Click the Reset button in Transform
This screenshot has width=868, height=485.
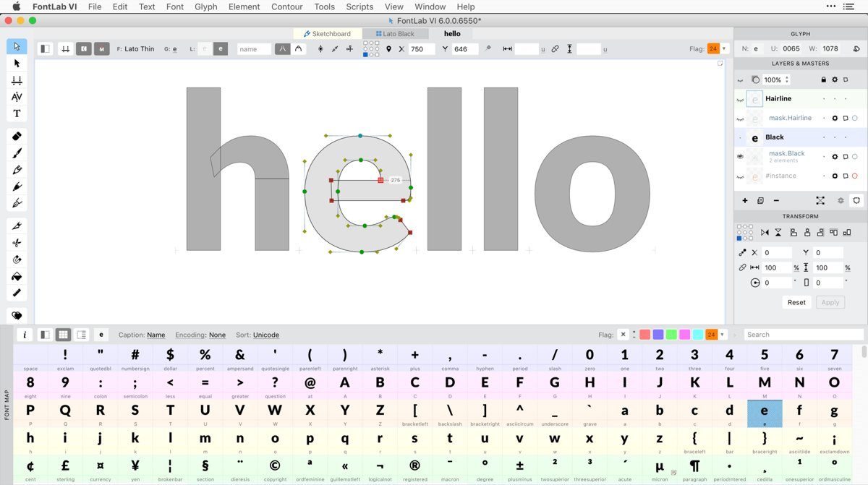coord(796,302)
